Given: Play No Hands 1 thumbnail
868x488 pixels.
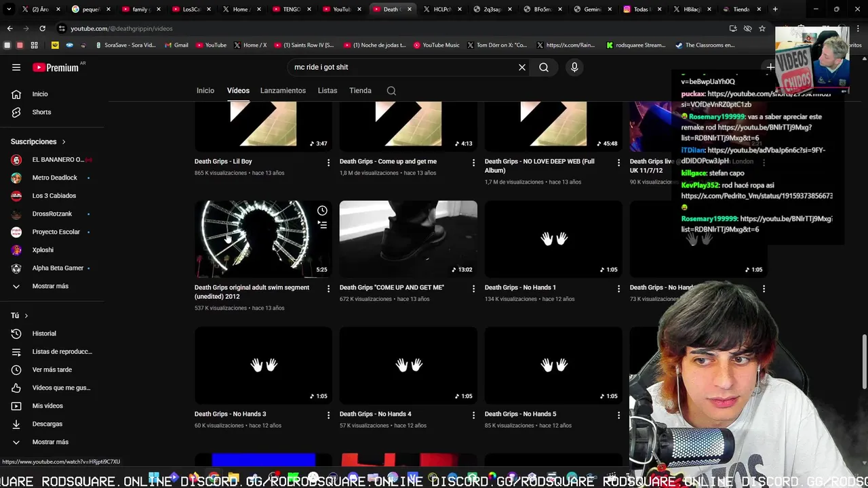Looking at the screenshot, I should coord(553,239).
